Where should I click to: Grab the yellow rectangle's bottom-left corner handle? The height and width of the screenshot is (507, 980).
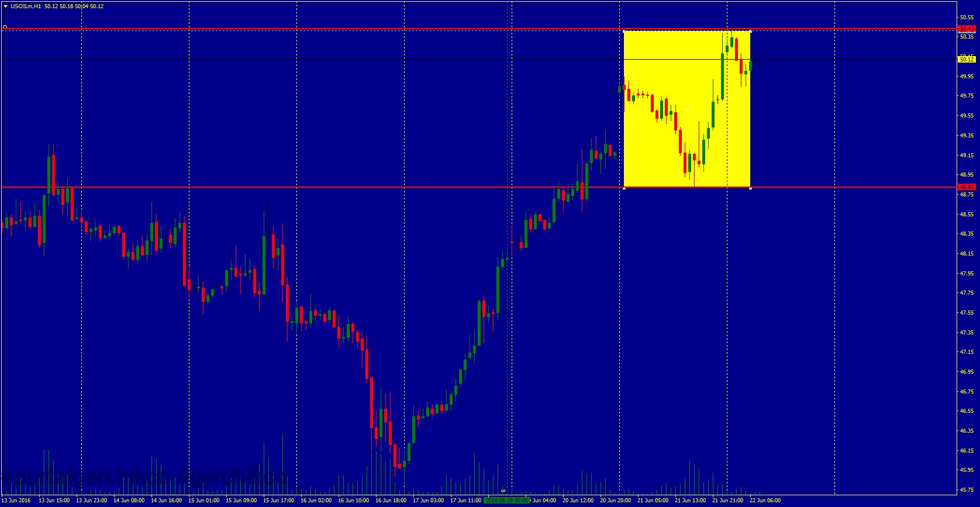pyautogui.click(x=624, y=188)
